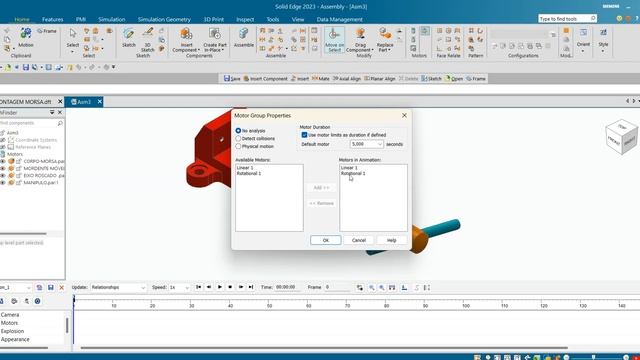Click Create Part In-Place icon
This screenshot has width=640, height=360.
tap(215, 34)
